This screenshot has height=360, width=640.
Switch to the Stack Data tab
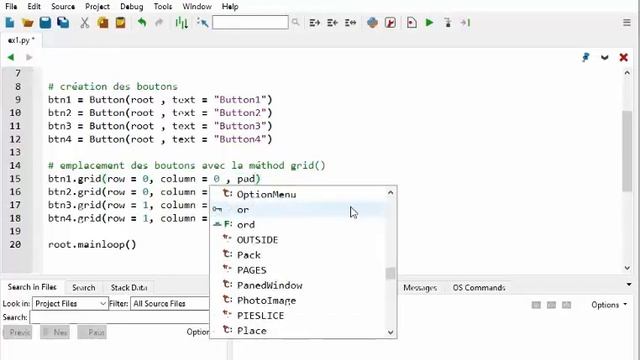(x=129, y=287)
